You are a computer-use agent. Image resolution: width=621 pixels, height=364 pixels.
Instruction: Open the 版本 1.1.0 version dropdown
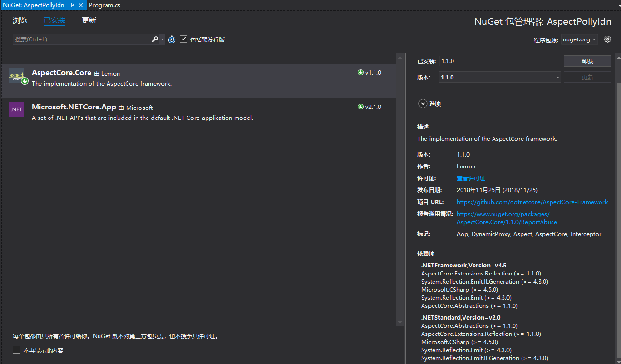(x=500, y=77)
